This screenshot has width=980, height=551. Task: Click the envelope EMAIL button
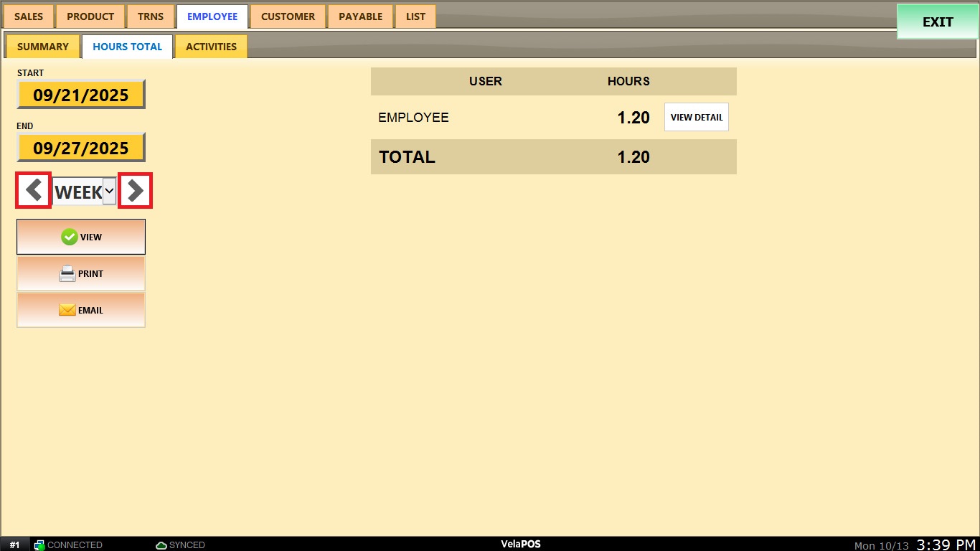tap(81, 310)
